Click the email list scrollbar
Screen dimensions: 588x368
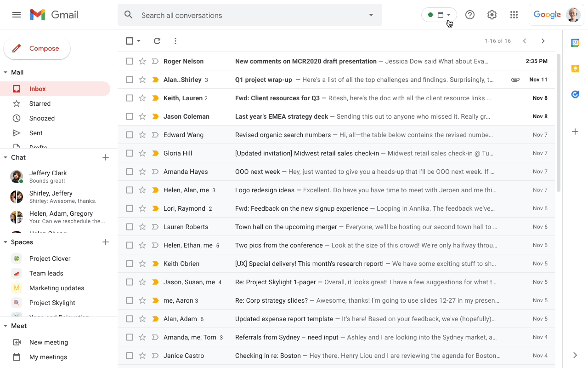tap(559, 122)
